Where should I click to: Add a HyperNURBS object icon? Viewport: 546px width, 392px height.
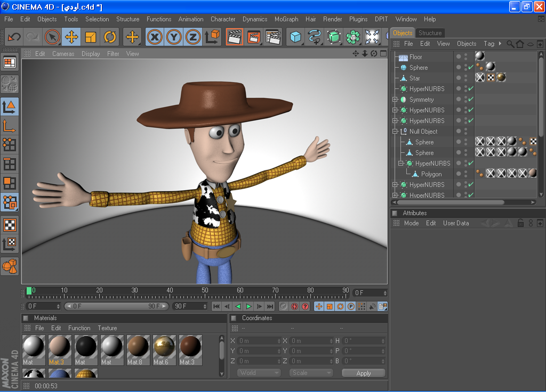point(334,37)
